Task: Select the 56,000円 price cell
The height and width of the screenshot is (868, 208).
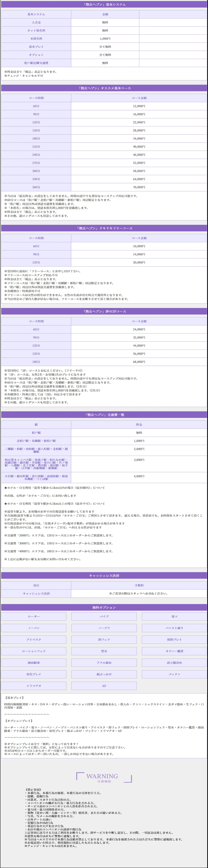Action: click(x=139, y=354)
